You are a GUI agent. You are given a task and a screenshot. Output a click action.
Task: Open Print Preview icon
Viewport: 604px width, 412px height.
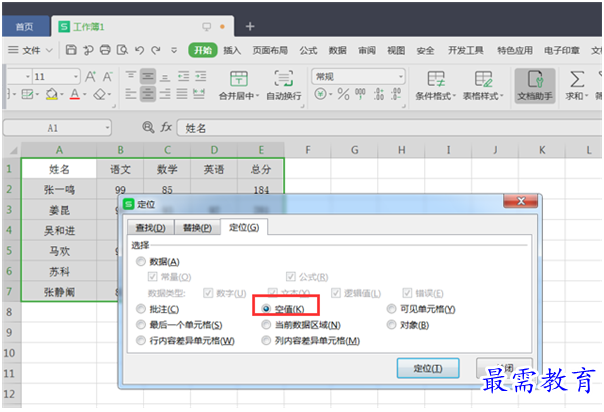point(122,50)
